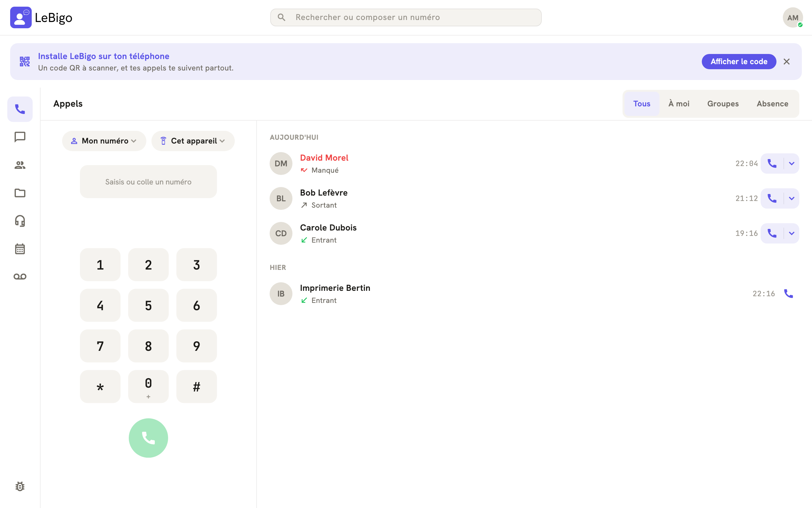Click the green call button under keypad
This screenshot has width=812, height=508.
pyautogui.click(x=148, y=438)
